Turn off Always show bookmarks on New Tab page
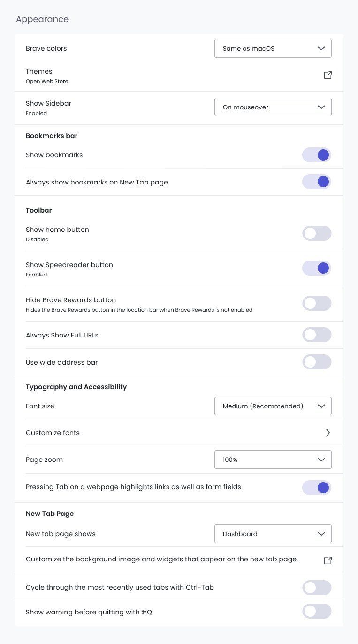The image size is (358, 644). pyautogui.click(x=317, y=182)
